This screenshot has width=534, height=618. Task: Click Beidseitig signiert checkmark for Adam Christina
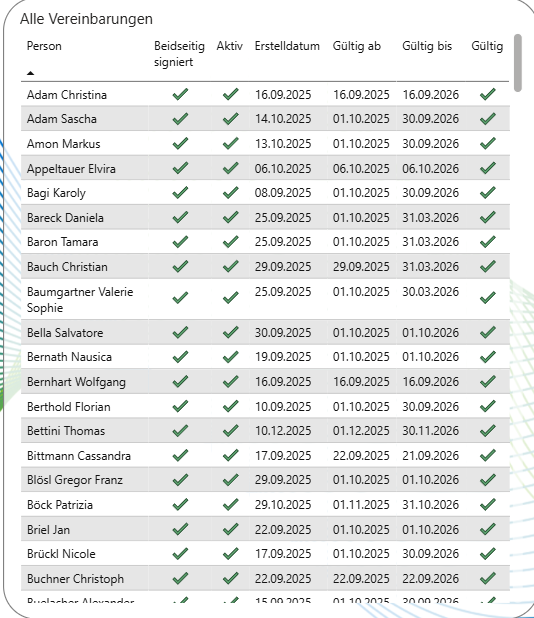pyautogui.click(x=180, y=94)
